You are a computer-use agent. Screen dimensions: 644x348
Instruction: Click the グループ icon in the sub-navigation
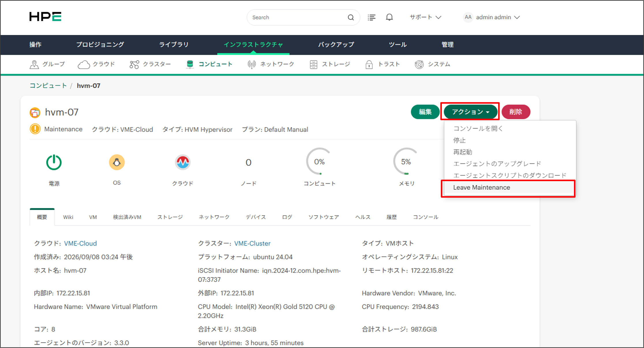[34, 64]
